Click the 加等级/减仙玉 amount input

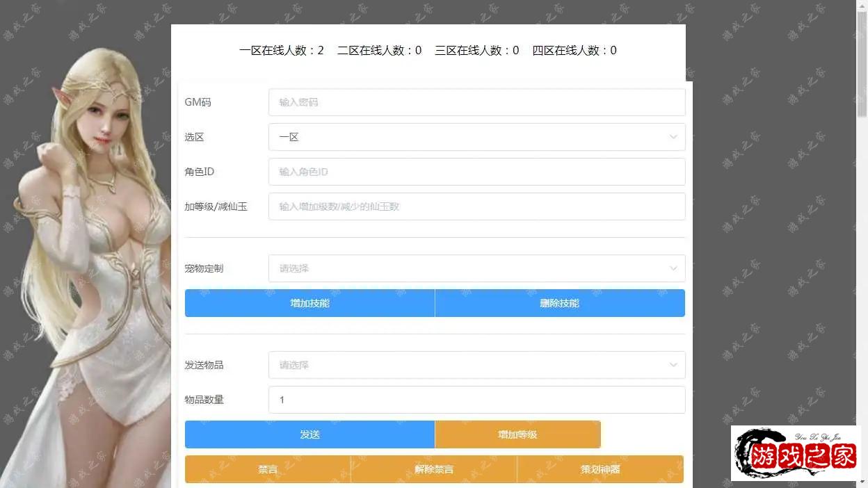coord(476,206)
